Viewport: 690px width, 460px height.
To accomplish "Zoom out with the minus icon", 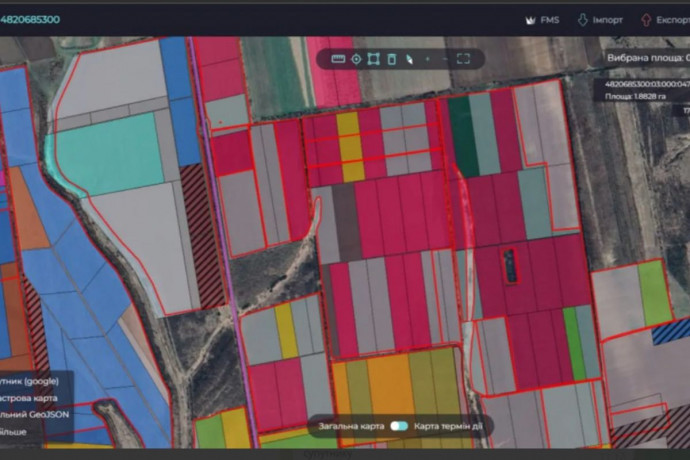I will coord(444,59).
